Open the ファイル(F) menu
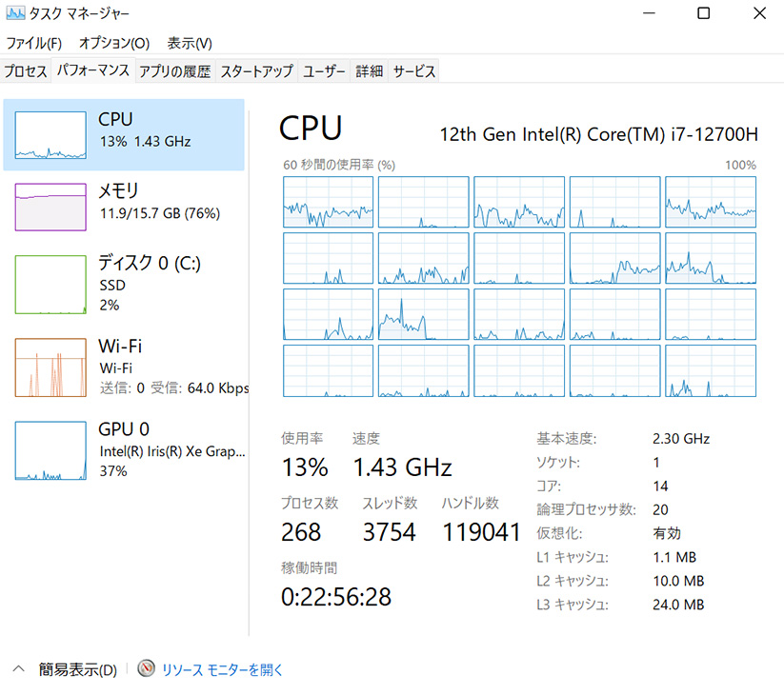 (x=33, y=43)
